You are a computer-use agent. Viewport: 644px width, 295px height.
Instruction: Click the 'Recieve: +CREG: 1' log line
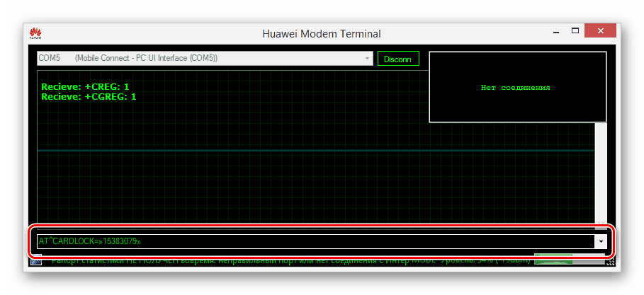(85, 87)
